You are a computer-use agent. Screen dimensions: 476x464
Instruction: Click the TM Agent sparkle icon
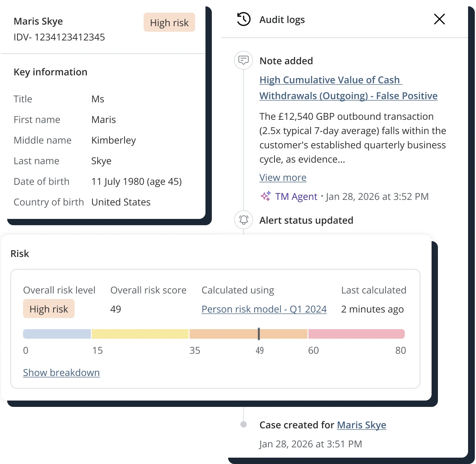pos(265,196)
